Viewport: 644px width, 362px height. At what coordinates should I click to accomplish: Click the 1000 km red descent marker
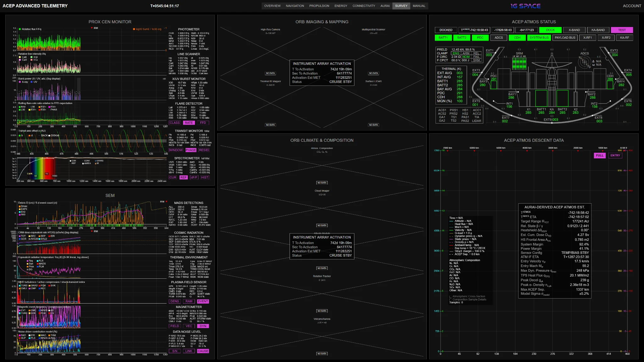[602, 151]
